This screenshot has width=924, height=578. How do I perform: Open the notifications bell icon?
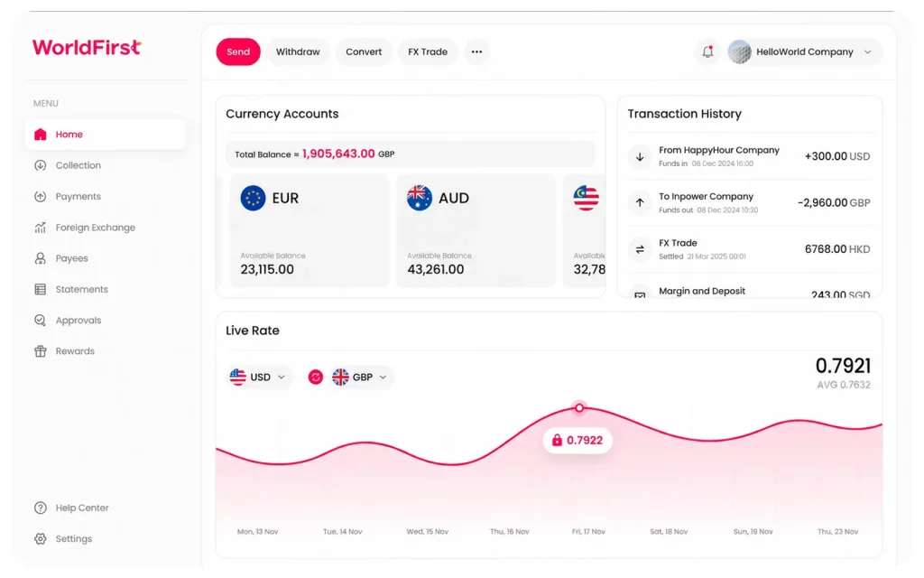(x=707, y=51)
